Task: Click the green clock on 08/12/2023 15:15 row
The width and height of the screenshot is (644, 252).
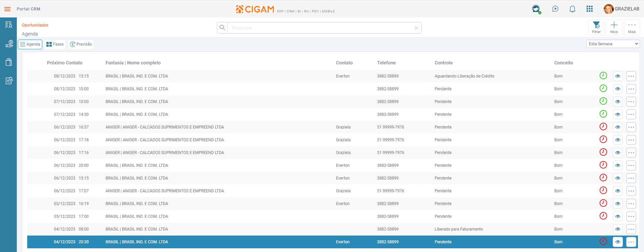Action: 603,75
